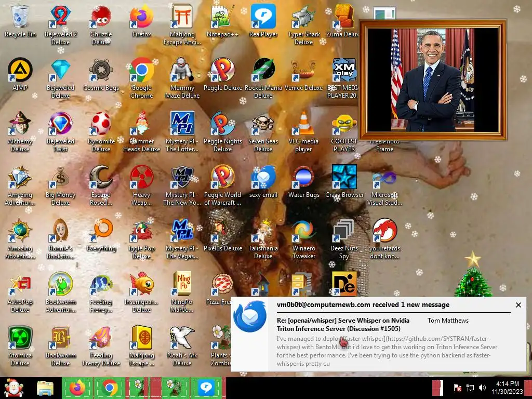Viewport: 532px width, 399px height.
Task: Open NingPo MahJong shortcut
Action: 182,292
